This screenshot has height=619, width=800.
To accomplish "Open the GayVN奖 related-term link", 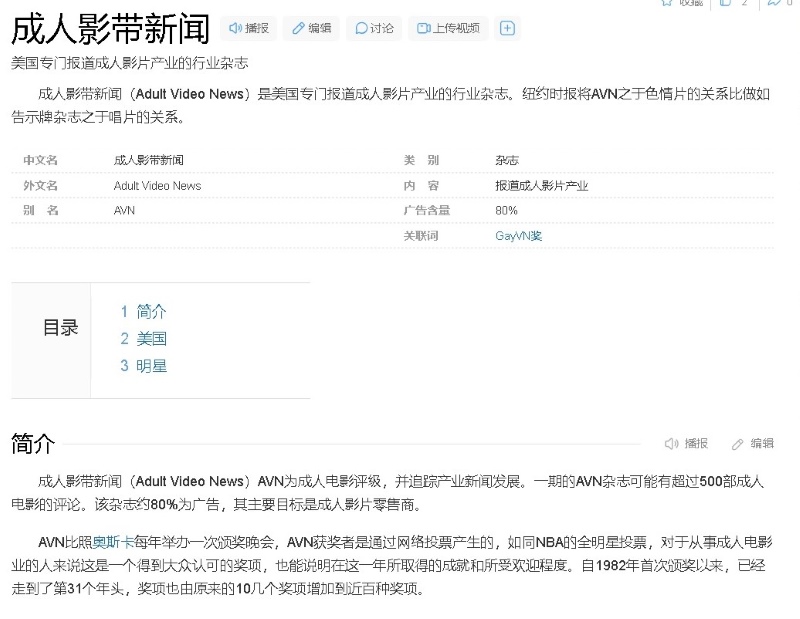I will tap(518, 236).
